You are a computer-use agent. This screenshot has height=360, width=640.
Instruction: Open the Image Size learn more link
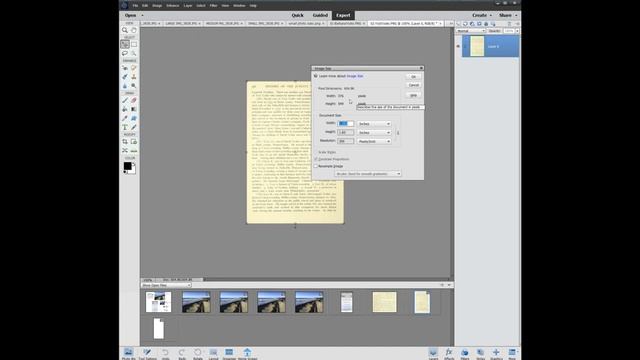[355, 76]
